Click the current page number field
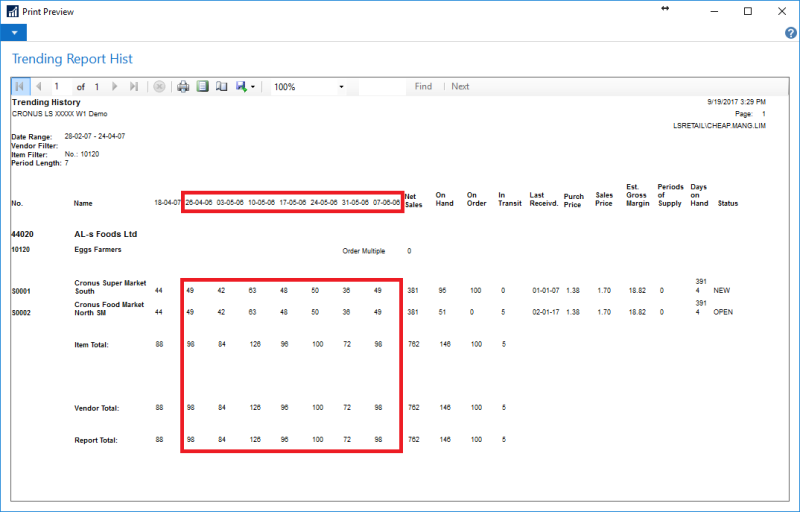 60,87
